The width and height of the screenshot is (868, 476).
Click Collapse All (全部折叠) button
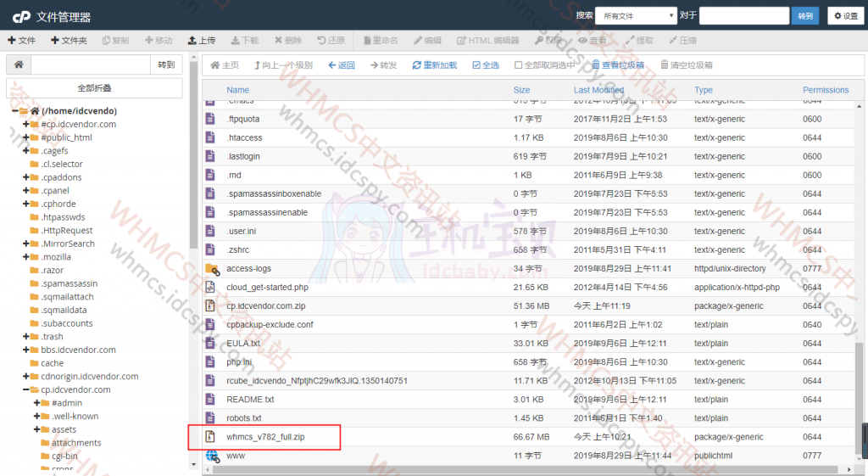[94, 88]
